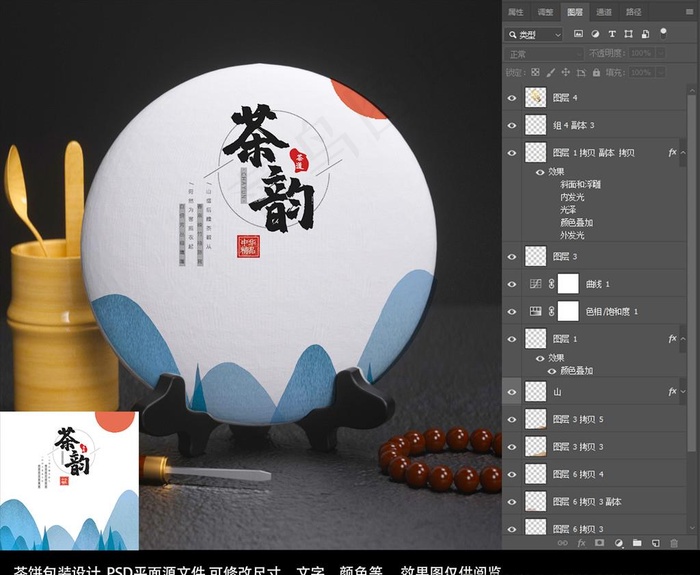The image size is (700, 575).
Task: Click add layer style fx button at bottom
Action: coord(581,543)
